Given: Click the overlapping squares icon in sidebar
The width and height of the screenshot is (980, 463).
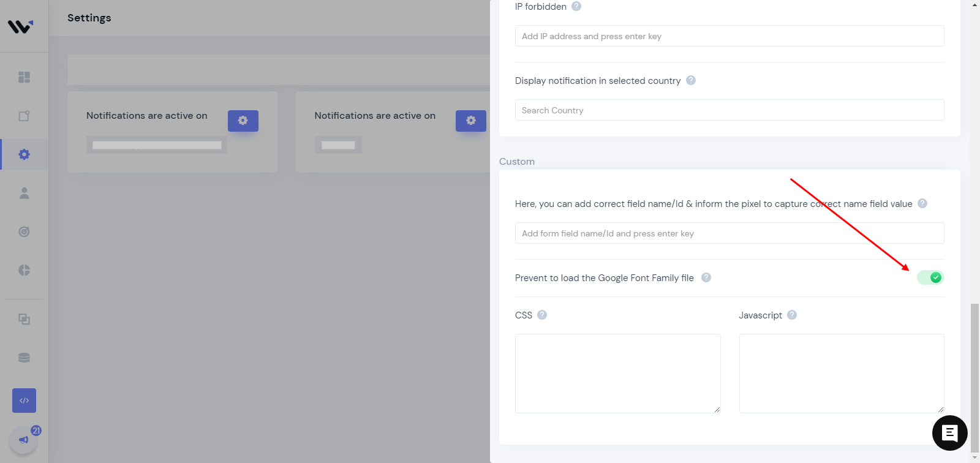Looking at the screenshot, I should (x=24, y=319).
